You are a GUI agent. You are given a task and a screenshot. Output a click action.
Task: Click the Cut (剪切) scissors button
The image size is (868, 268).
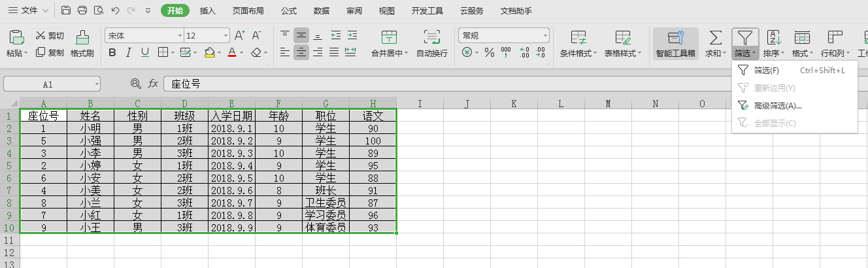point(50,35)
